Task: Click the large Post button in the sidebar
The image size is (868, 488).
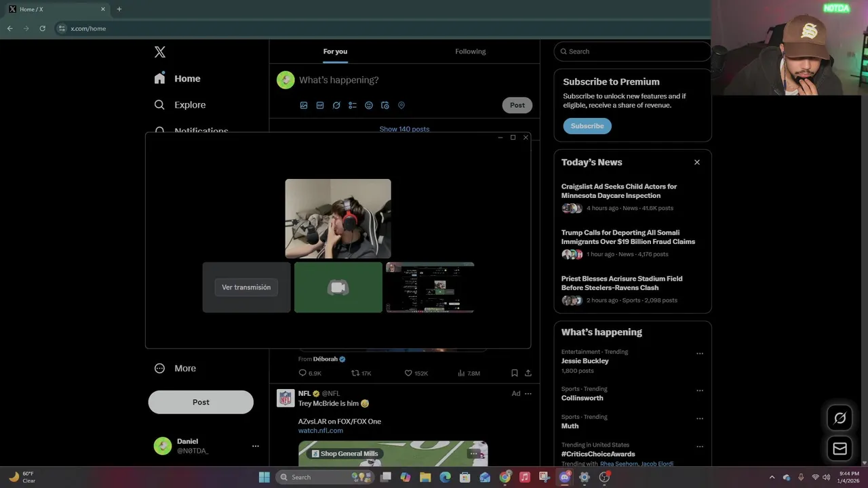Action: point(201,402)
